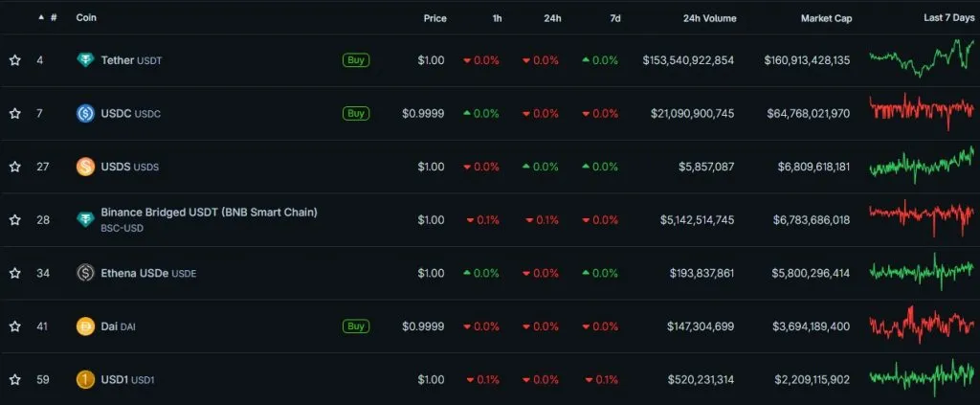Toggle the star next to USDC

[x=15, y=113]
